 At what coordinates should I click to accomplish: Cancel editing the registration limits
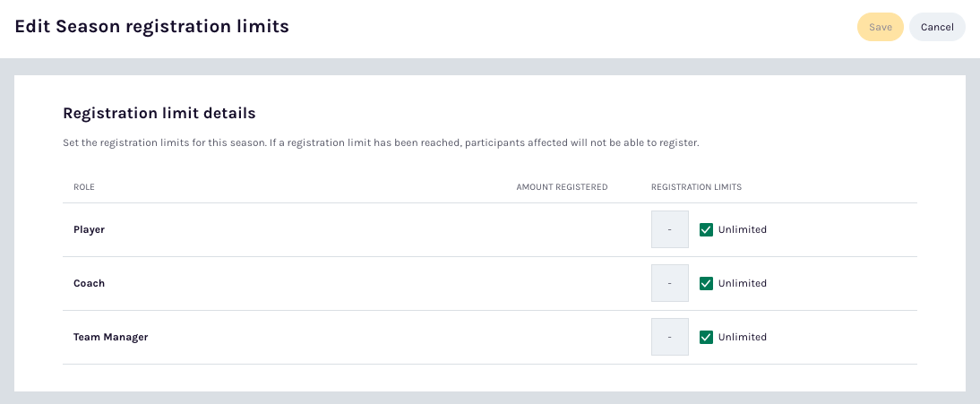point(936,27)
